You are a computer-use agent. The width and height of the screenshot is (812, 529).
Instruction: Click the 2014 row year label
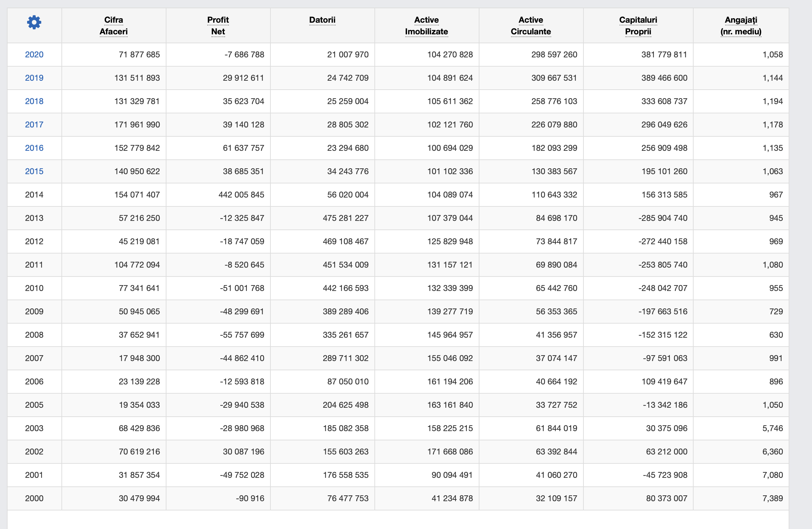[34, 195]
